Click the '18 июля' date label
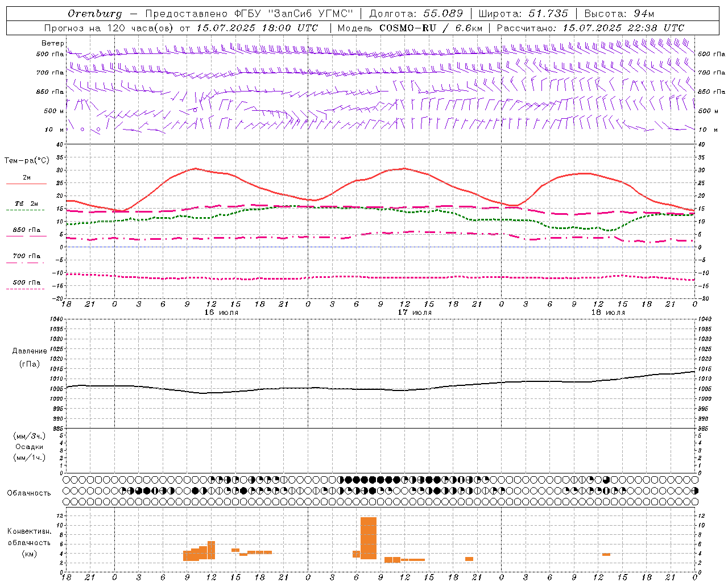728x582 pixels. point(608,313)
